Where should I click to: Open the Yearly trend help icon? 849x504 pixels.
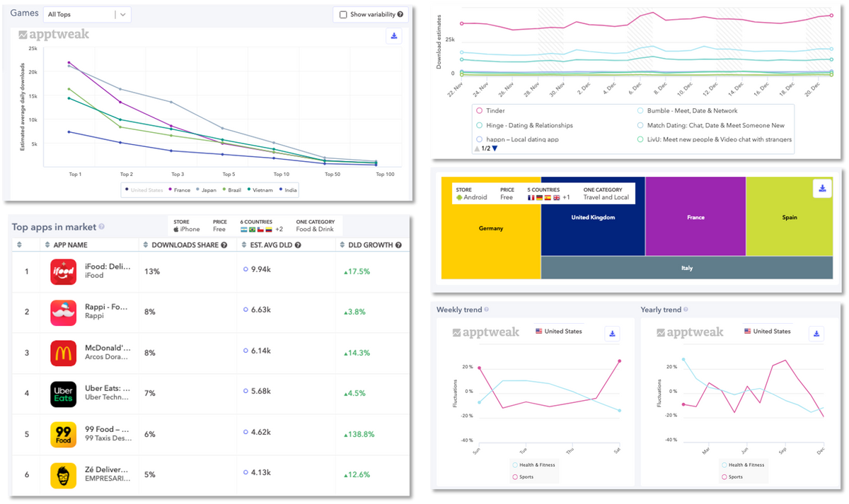click(685, 310)
